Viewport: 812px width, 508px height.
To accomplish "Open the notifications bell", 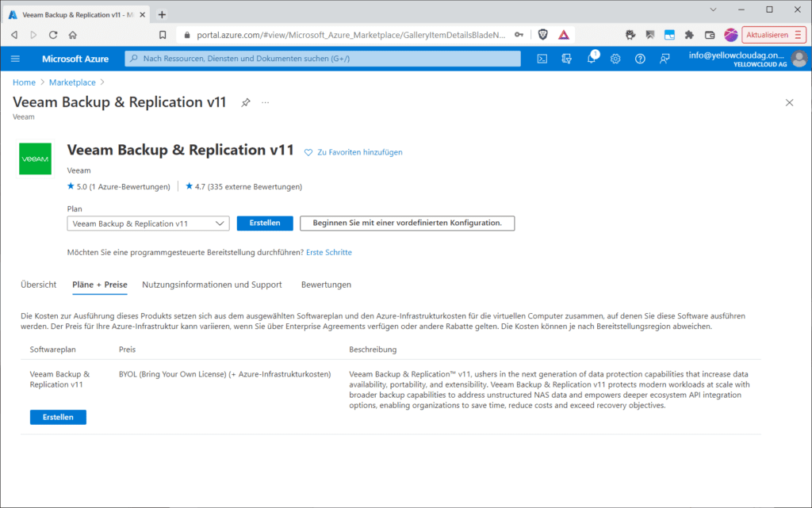I will (592, 58).
